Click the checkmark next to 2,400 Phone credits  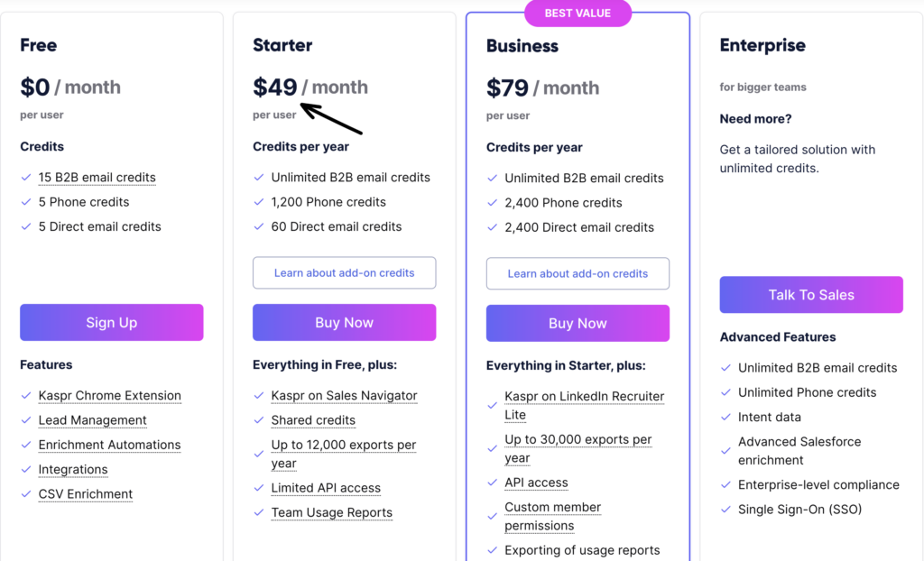pyautogui.click(x=494, y=203)
